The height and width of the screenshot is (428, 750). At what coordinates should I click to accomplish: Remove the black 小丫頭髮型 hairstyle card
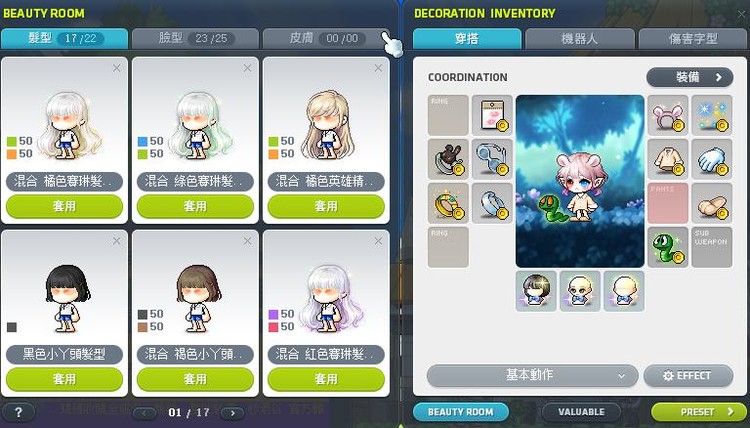[x=117, y=241]
